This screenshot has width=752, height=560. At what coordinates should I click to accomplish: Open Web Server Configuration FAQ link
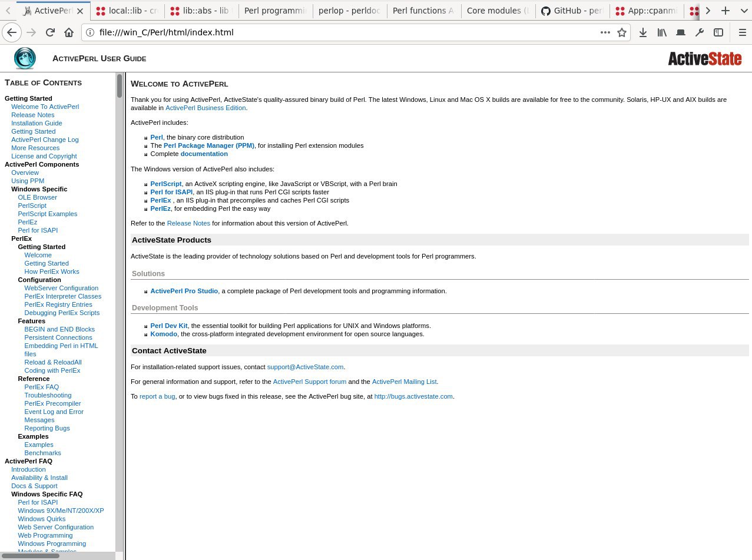point(56,527)
